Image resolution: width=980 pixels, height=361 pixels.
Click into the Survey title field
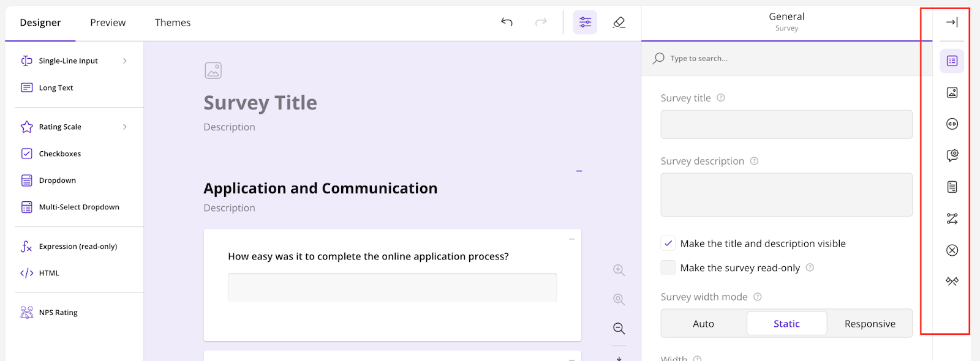tap(786, 125)
